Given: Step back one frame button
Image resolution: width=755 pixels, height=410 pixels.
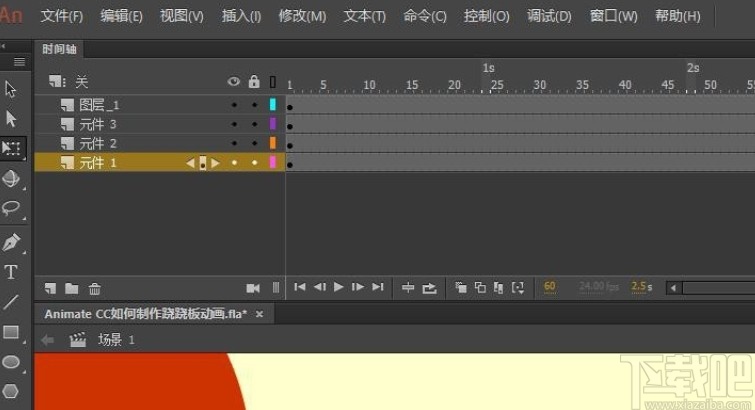Looking at the screenshot, I should (320, 287).
